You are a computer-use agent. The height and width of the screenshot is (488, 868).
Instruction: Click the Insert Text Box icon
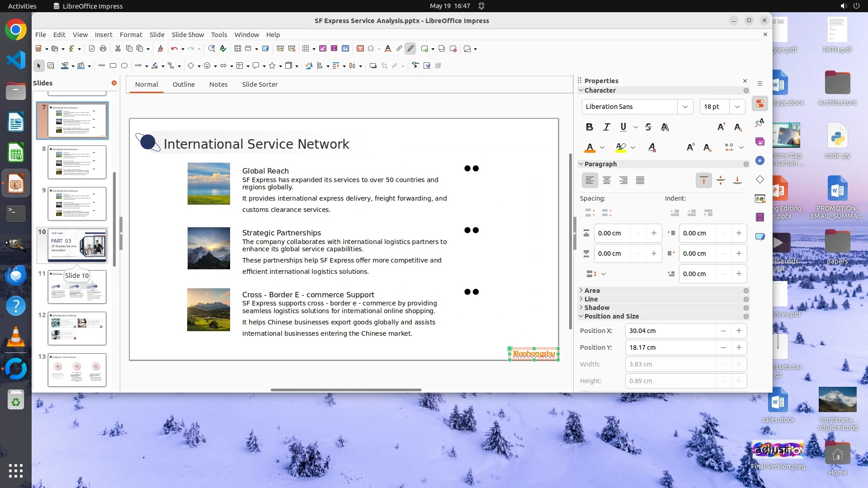coord(360,49)
